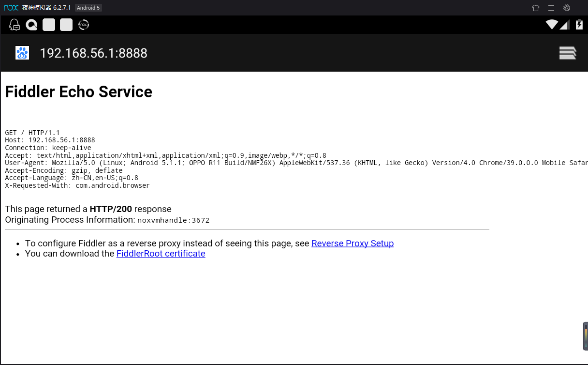
Task: Click the noxvmhandle:3672 process text
Action: [x=174, y=220]
